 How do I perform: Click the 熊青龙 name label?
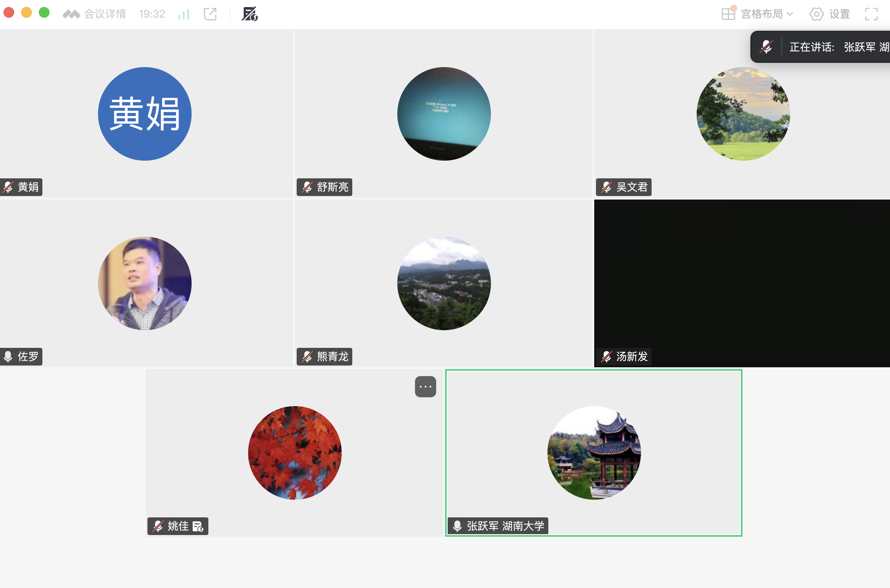[x=332, y=357]
